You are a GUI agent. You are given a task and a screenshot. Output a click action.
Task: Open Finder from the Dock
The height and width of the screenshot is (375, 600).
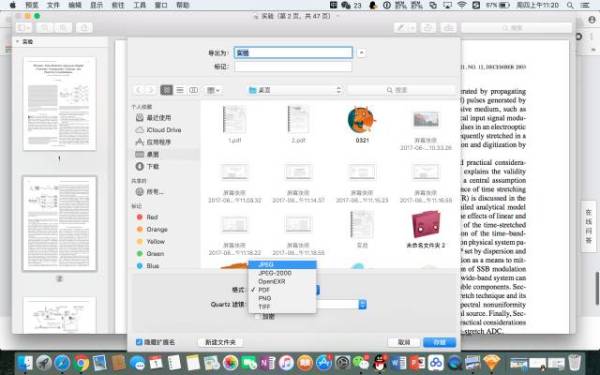[x=25, y=362]
